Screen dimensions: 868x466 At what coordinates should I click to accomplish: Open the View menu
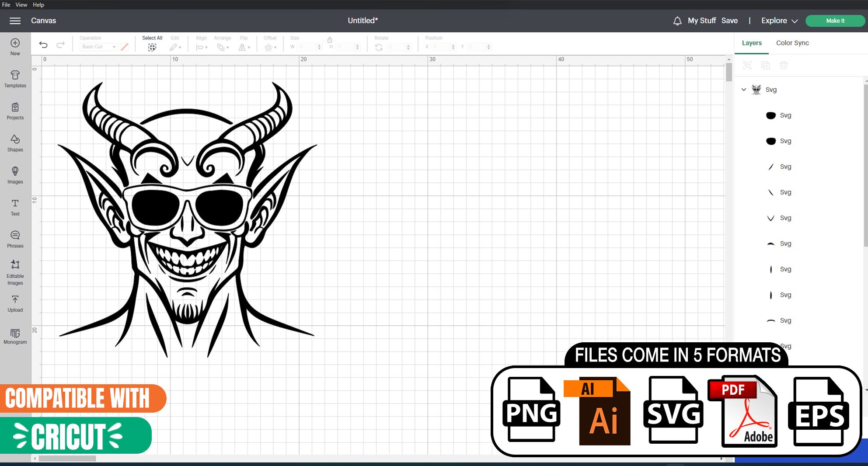click(21, 5)
